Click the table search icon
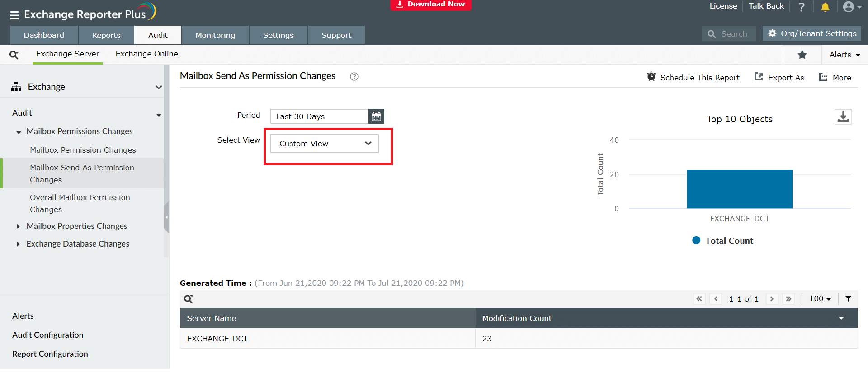Screen dimensions: 868x377 click(189, 299)
